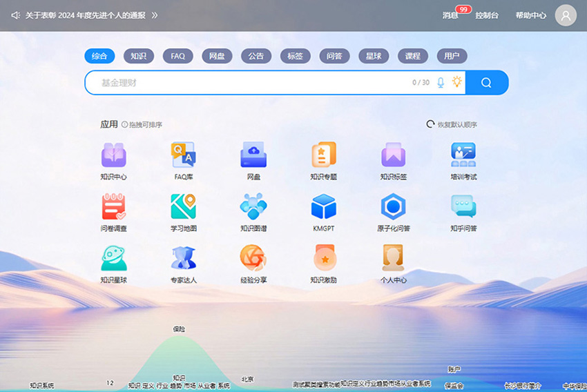Click the blue magnifier search button
Viewport: 587px width, 392px height.
486,83
